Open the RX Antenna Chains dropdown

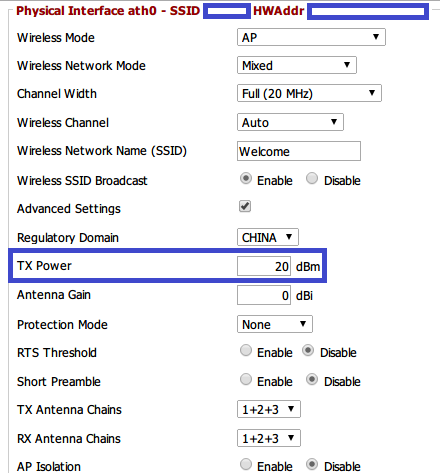click(269, 438)
